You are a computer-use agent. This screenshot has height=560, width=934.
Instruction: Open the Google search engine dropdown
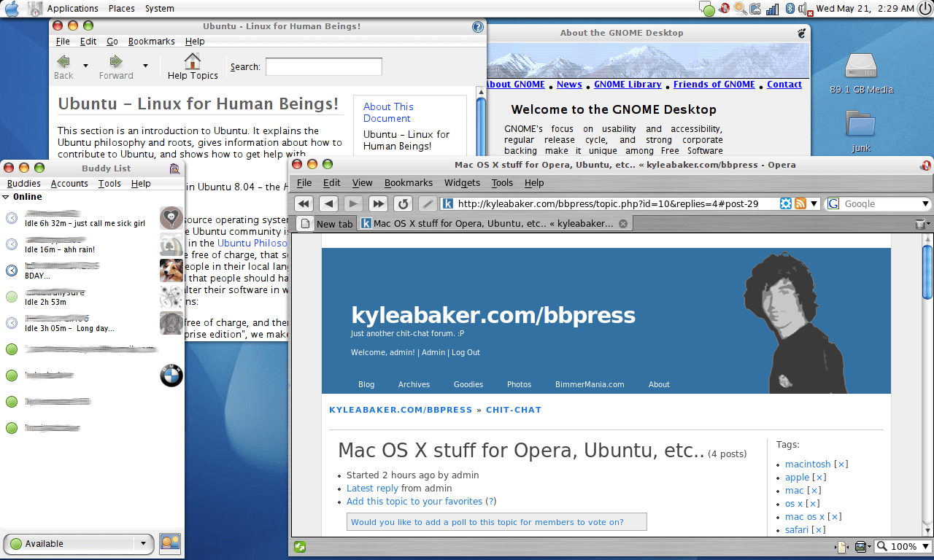click(x=926, y=203)
